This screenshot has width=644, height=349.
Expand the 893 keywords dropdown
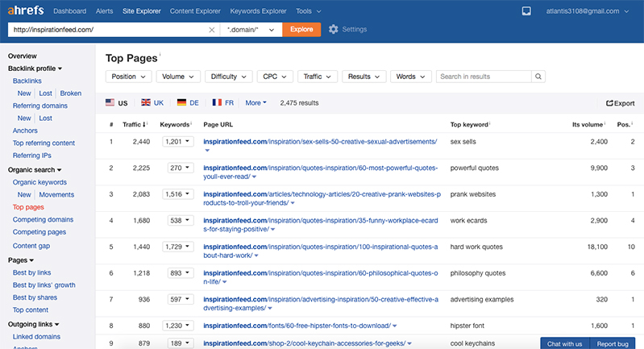(181, 273)
